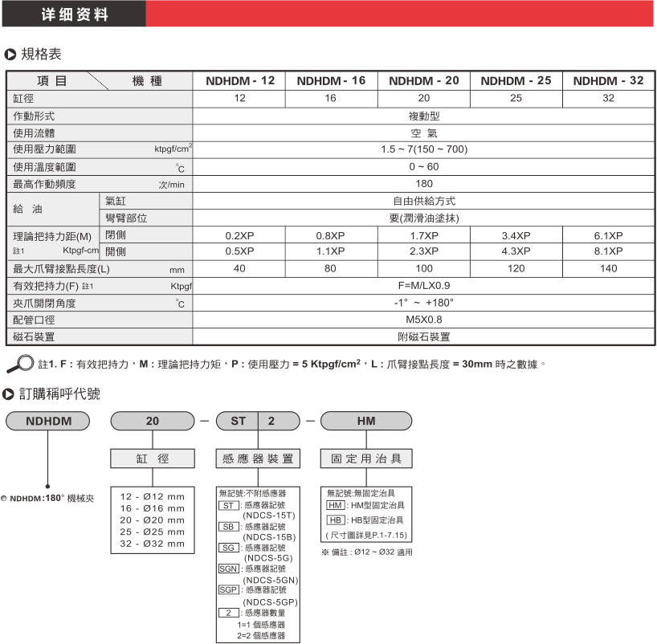The height and width of the screenshot is (644, 657).
Task: Select the 感應器裝置 label box
Action: tap(257, 459)
